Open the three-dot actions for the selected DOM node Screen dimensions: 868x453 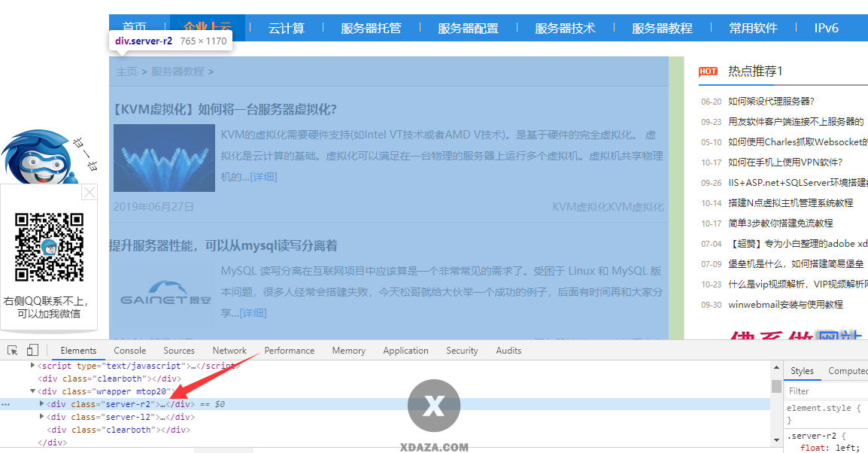pyautogui.click(x=5, y=404)
